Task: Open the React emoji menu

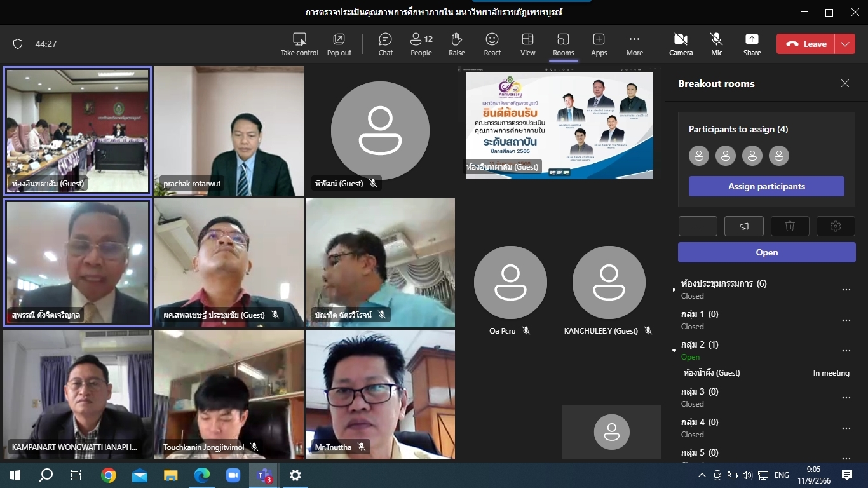Action: pos(492,44)
